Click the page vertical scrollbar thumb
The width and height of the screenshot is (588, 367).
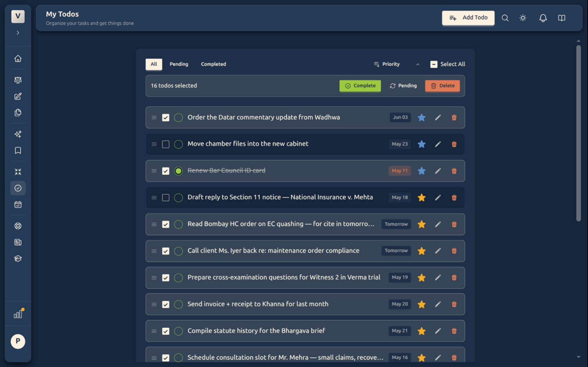[578, 133]
